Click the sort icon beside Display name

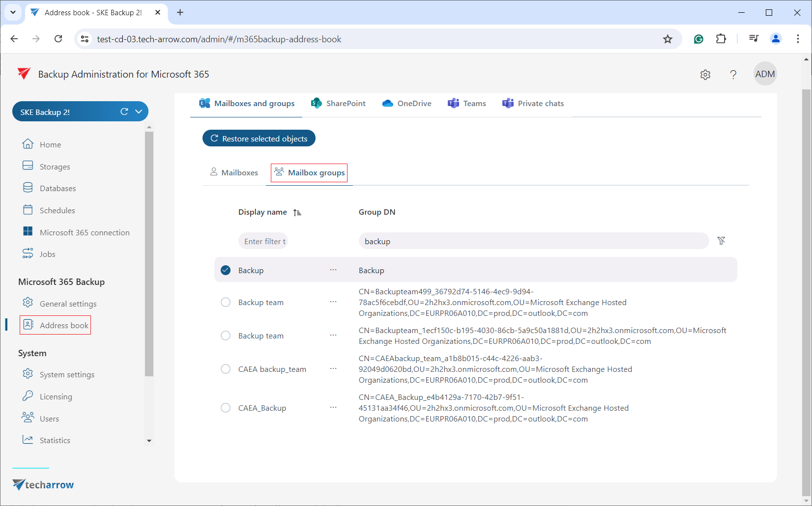pos(297,213)
